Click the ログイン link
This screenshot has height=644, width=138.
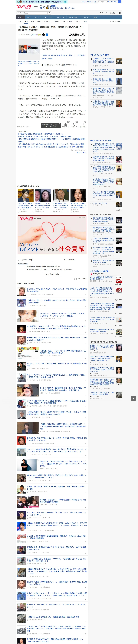tap(42, 8)
